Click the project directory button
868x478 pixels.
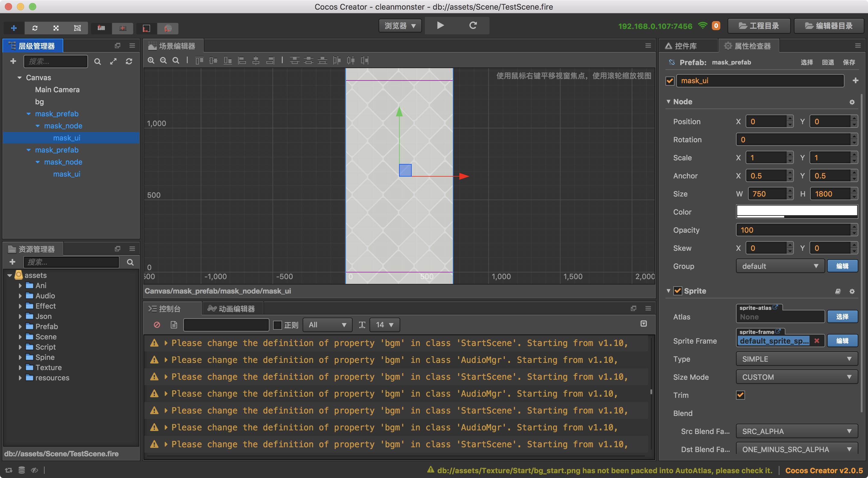pos(759,26)
